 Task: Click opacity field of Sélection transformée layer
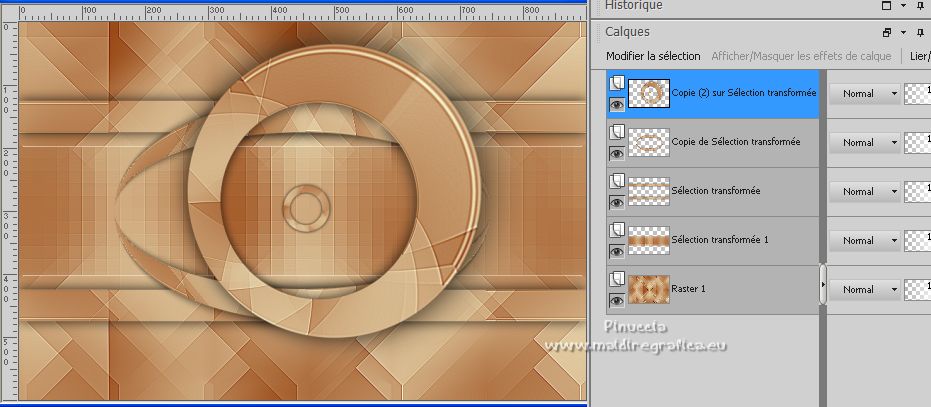click(x=917, y=191)
